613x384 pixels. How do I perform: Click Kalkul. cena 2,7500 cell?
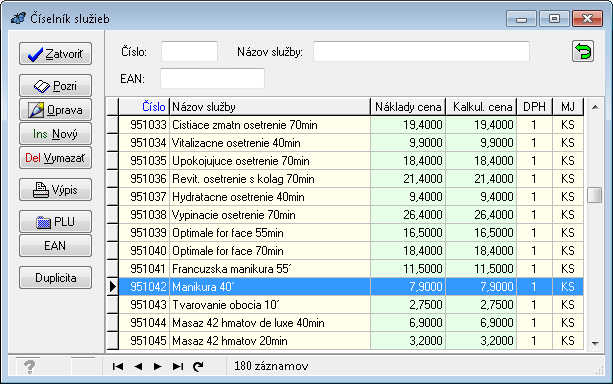coord(481,305)
